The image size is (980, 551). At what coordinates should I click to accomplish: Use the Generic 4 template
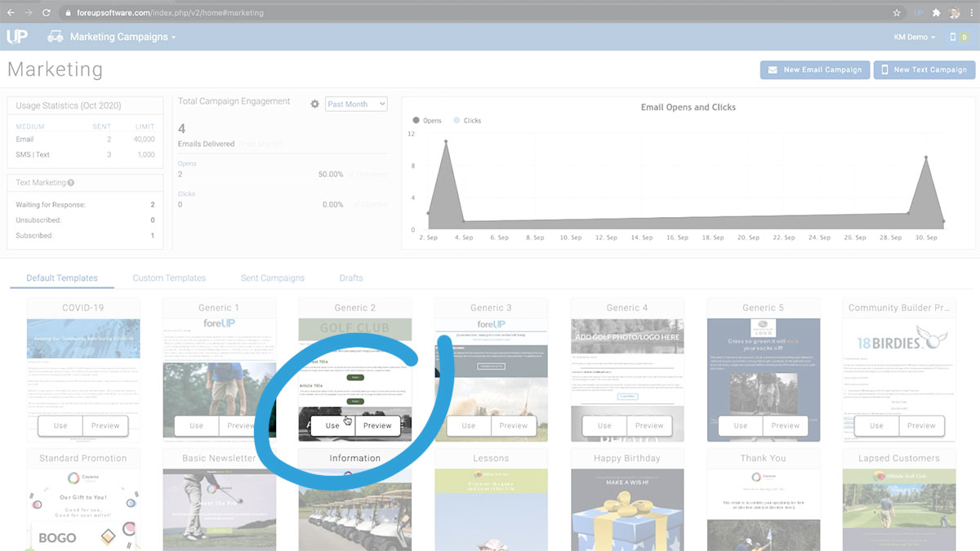pos(604,425)
